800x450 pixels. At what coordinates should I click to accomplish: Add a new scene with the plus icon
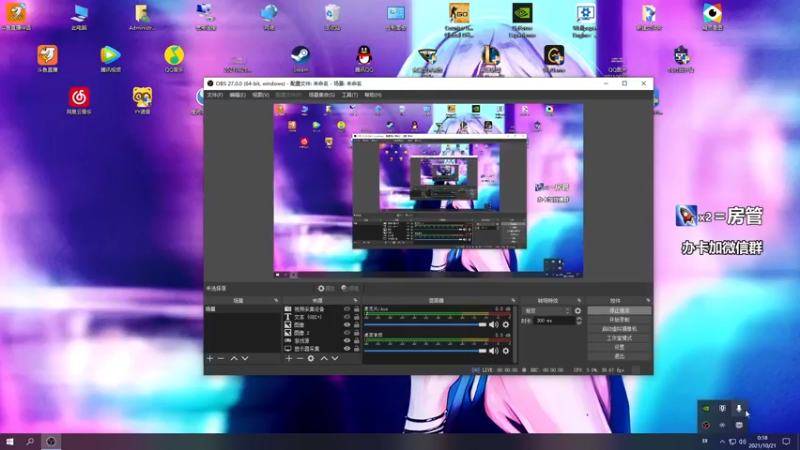[x=209, y=358]
